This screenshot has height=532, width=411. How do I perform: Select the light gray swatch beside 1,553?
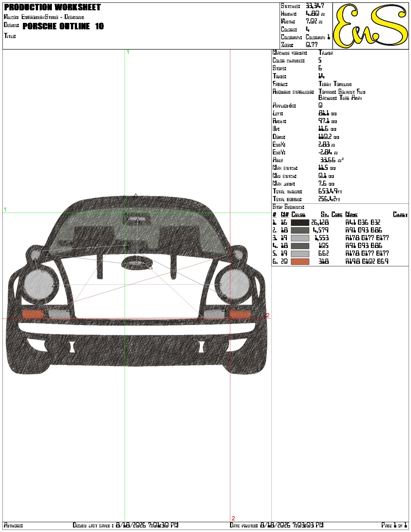pos(300,238)
